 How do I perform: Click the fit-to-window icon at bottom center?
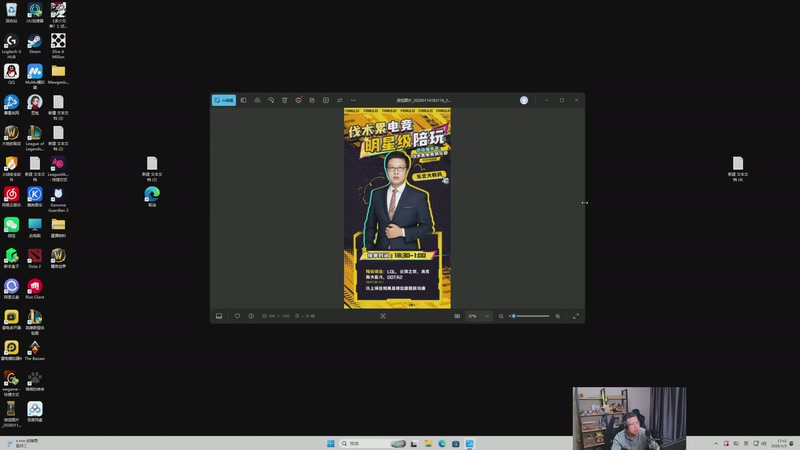click(383, 316)
